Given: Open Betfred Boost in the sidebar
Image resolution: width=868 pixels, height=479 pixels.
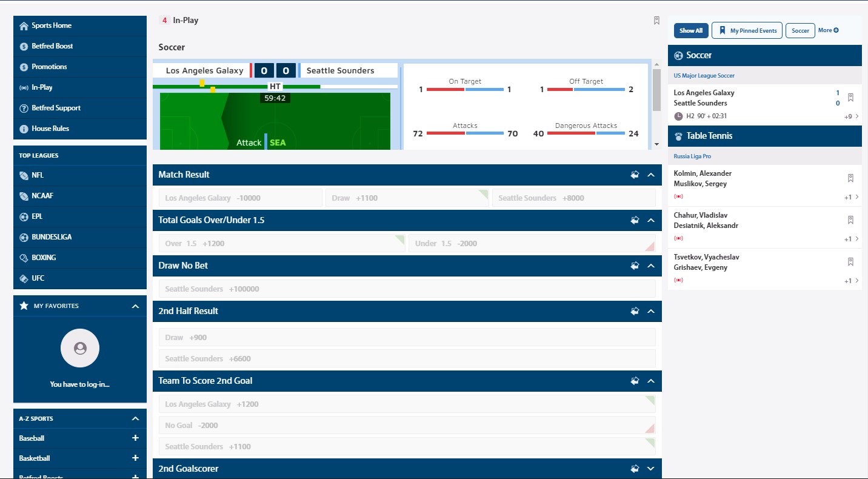Looking at the screenshot, I should 80,46.
